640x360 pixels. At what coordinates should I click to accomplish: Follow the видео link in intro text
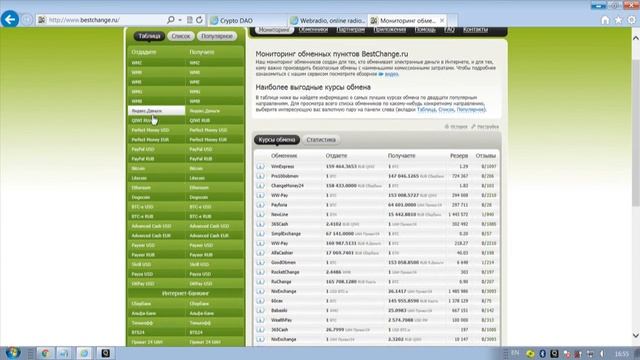point(391,74)
